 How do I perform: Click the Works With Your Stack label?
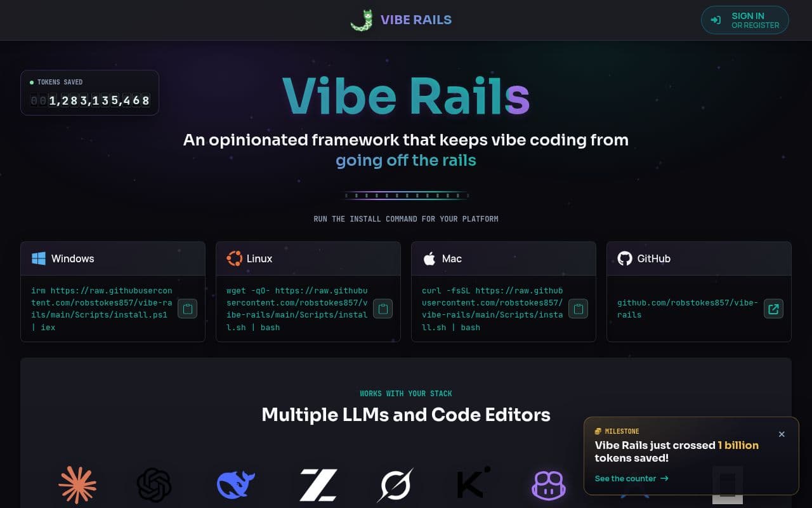point(406,394)
